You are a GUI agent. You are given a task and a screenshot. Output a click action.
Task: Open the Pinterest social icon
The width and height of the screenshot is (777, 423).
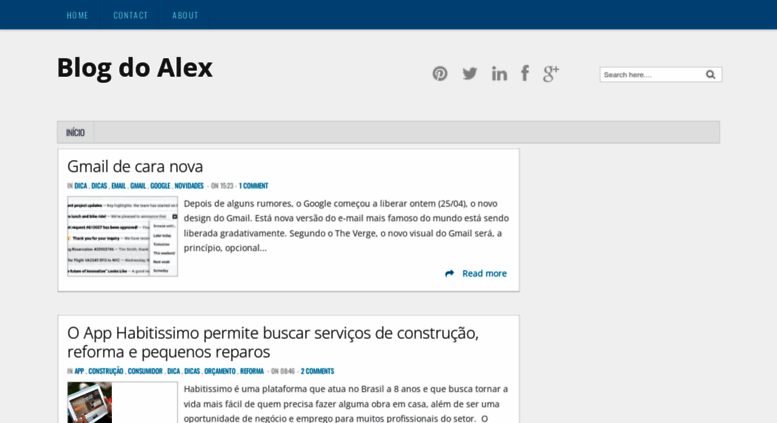440,73
